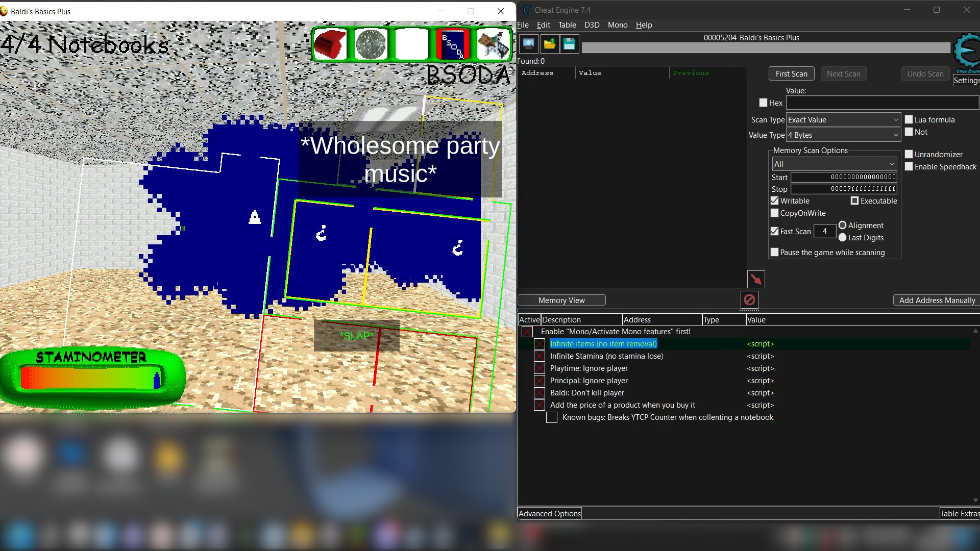
Task: Click the First Scan button
Action: point(791,73)
